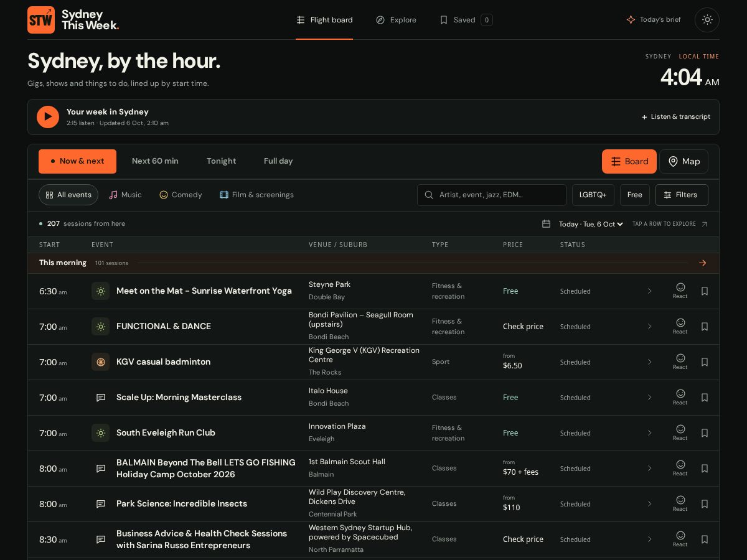Select the Tonight time tab
This screenshot has width=747, height=560.
tap(221, 161)
